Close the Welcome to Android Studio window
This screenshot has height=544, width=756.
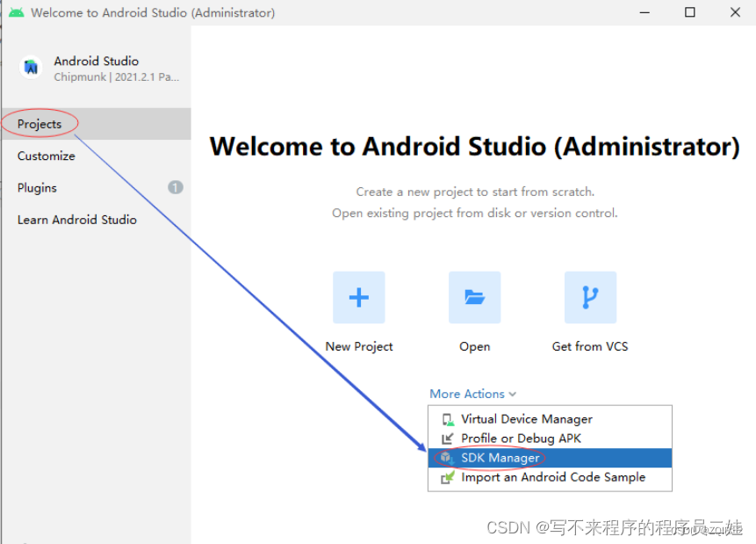coord(735,12)
